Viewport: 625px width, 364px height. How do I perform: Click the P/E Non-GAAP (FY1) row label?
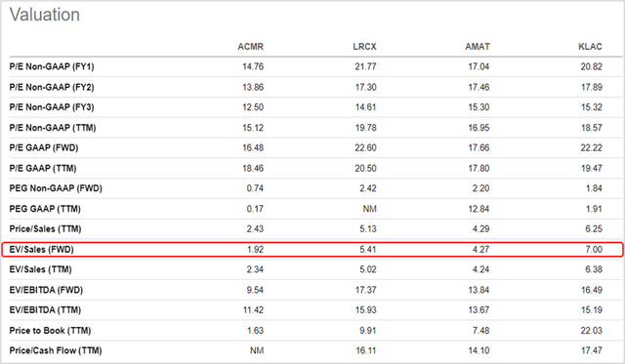coord(52,66)
